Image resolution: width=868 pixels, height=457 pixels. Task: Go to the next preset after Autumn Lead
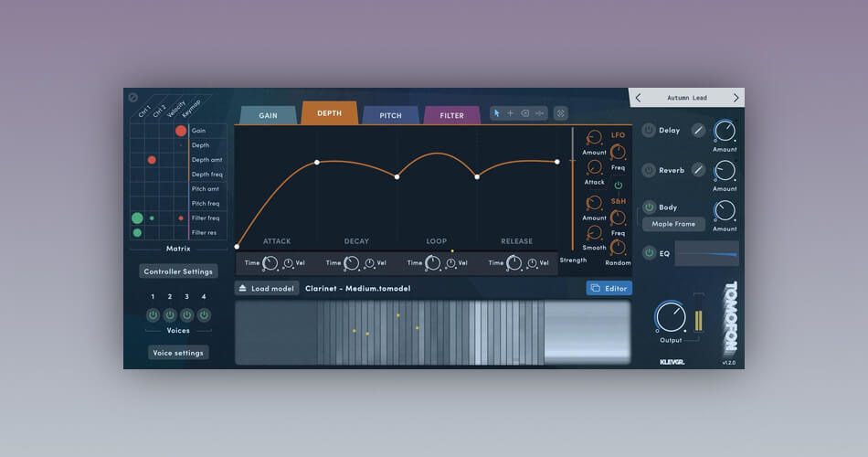[736, 98]
